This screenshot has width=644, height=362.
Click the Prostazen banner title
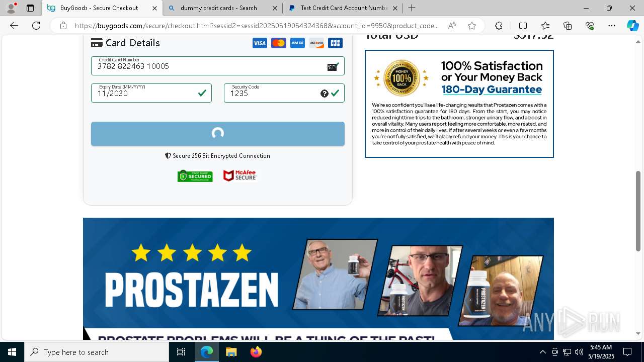pyautogui.click(x=191, y=290)
